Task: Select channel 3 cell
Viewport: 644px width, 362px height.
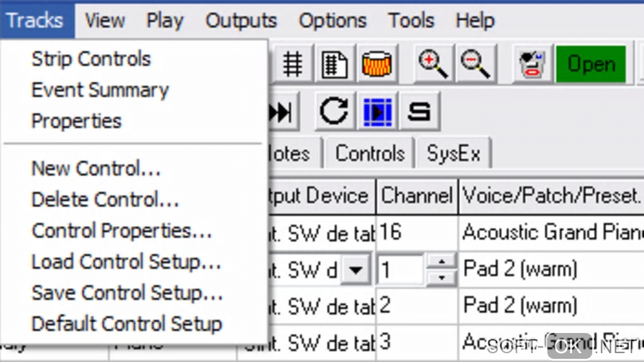Action: coord(417,342)
